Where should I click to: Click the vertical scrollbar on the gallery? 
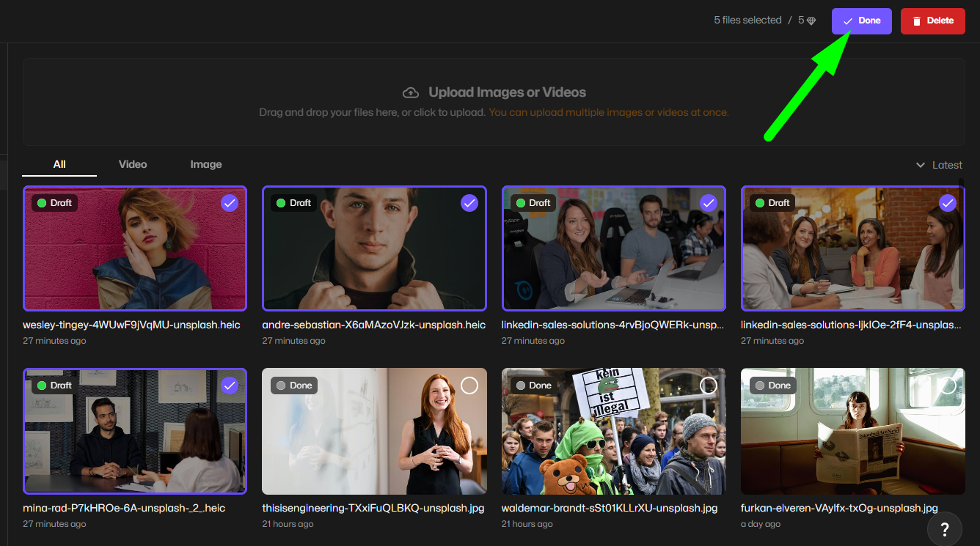click(x=962, y=235)
